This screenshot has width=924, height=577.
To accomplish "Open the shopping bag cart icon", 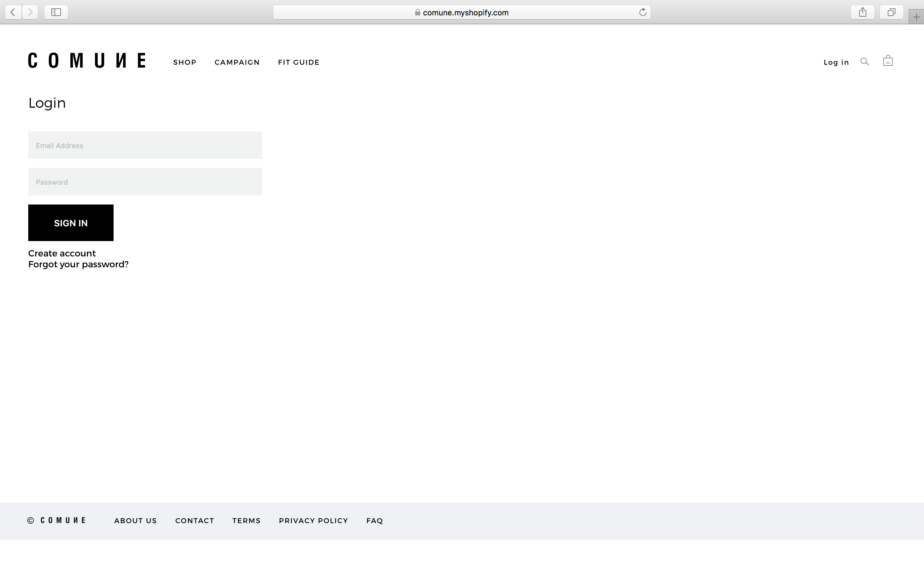I will pyautogui.click(x=888, y=61).
